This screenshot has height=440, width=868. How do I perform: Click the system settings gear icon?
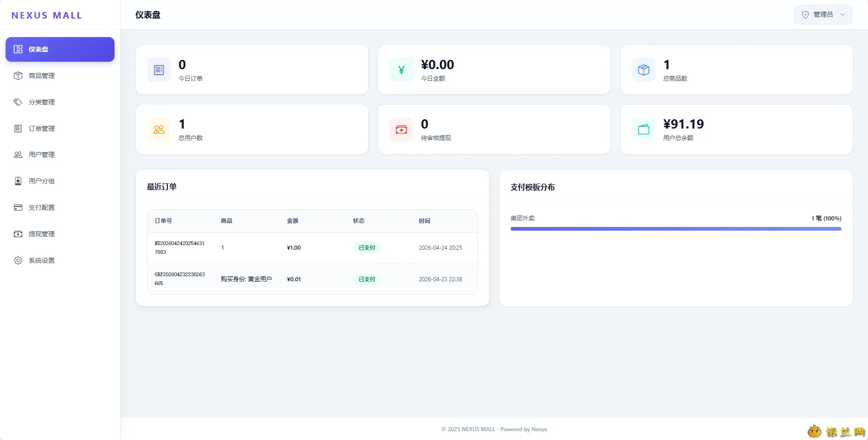tap(18, 260)
